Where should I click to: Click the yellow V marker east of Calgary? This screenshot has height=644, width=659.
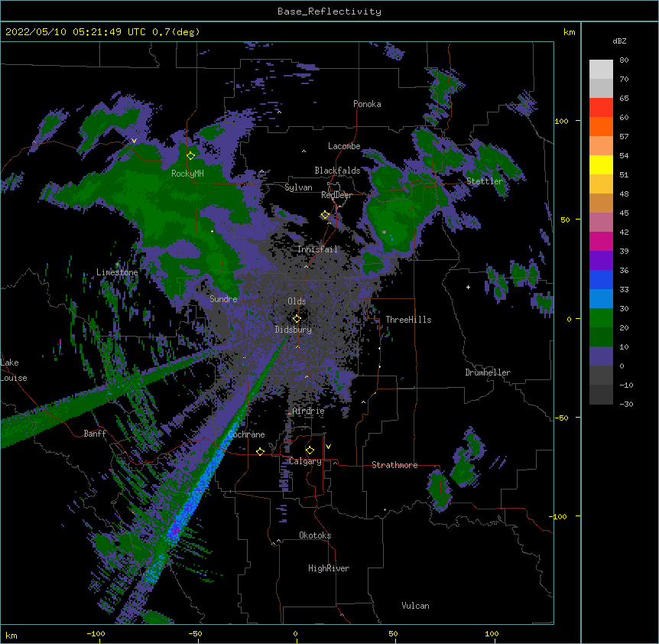[328, 447]
